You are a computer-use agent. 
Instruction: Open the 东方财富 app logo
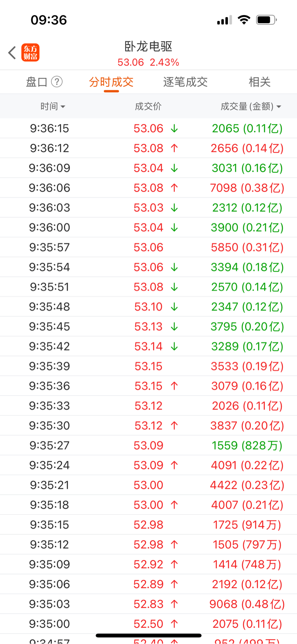[x=30, y=53]
